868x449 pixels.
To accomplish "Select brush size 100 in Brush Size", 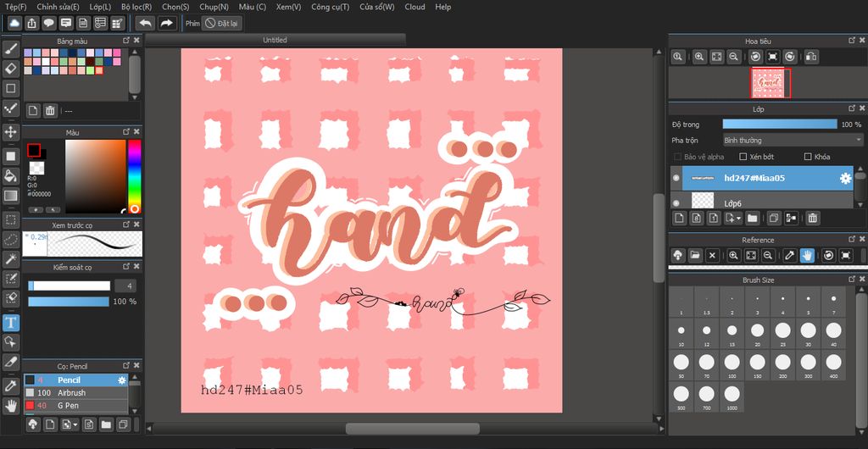I will 732,365.
